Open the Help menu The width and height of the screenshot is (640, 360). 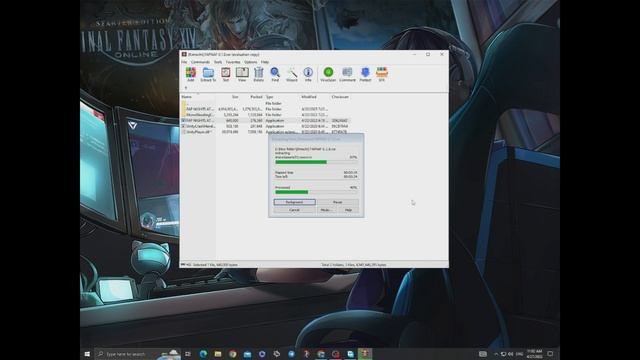point(265,62)
